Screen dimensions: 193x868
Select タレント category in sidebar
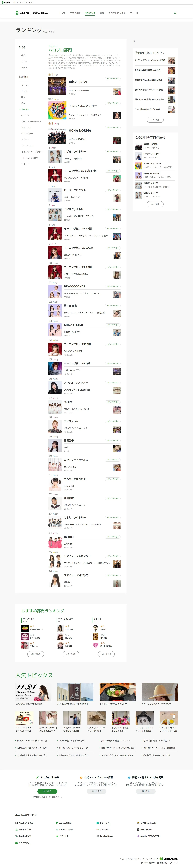pyautogui.click(x=25, y=85)
